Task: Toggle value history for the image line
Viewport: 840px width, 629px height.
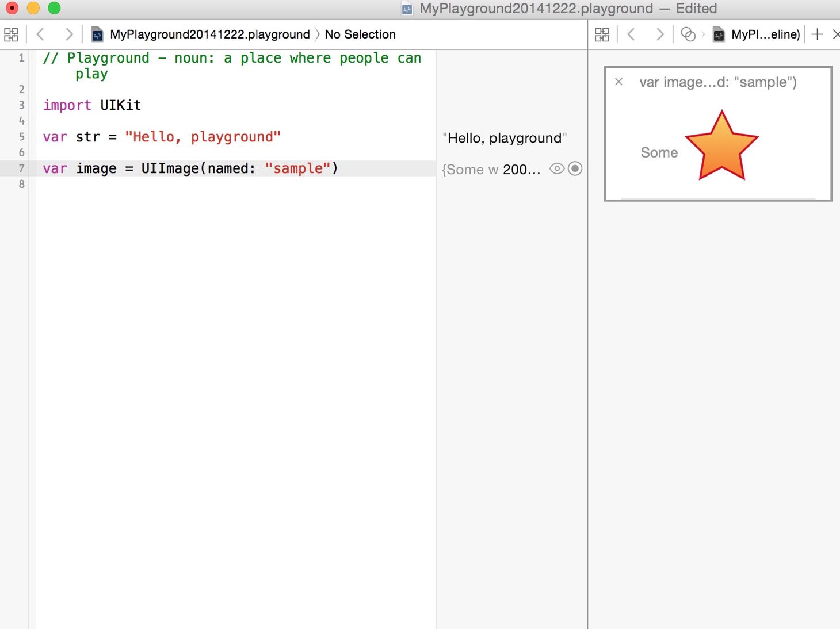Action: click(575, 169)
